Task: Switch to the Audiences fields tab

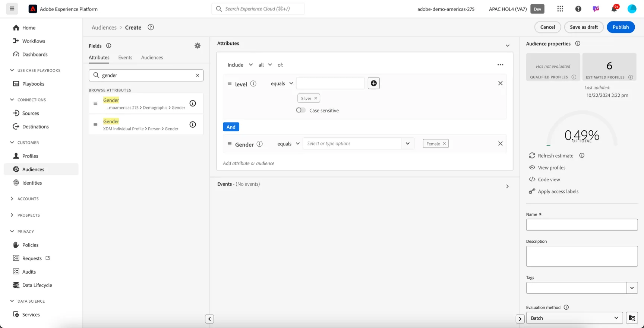Action: (152, 57)
